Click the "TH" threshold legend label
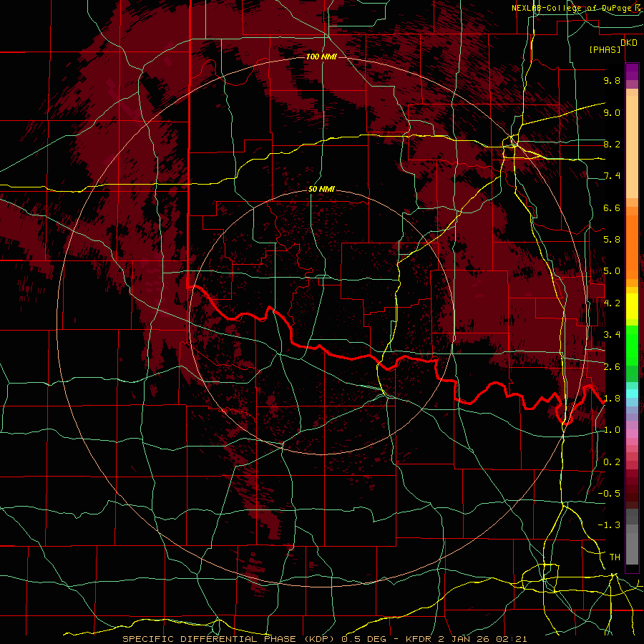Image resolution: width=644 pixels, height=644 pixels. tap(615, 557)
